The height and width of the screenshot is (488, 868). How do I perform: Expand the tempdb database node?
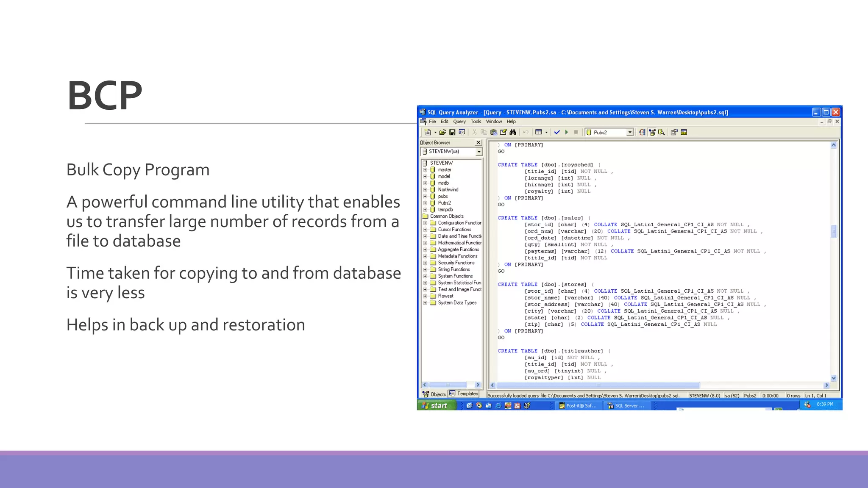(x=425, y=210)
